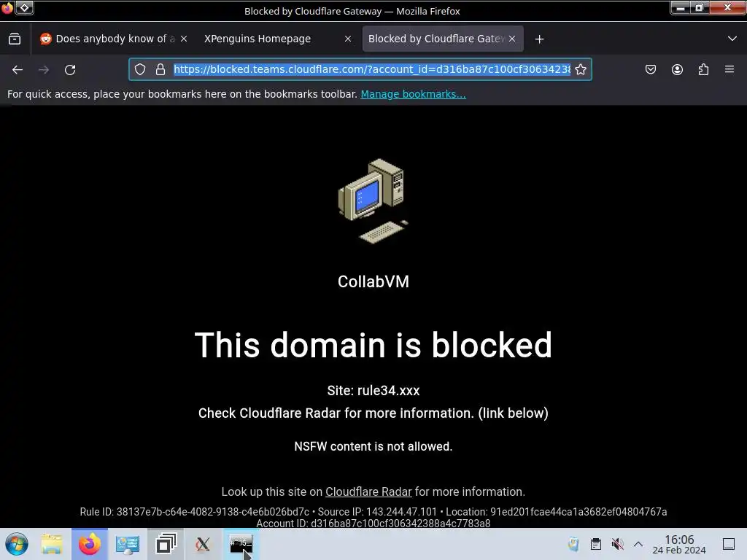747x560 pixels.
Task: Open the Firefox hamburger application menu
Action: pos(729,69)
